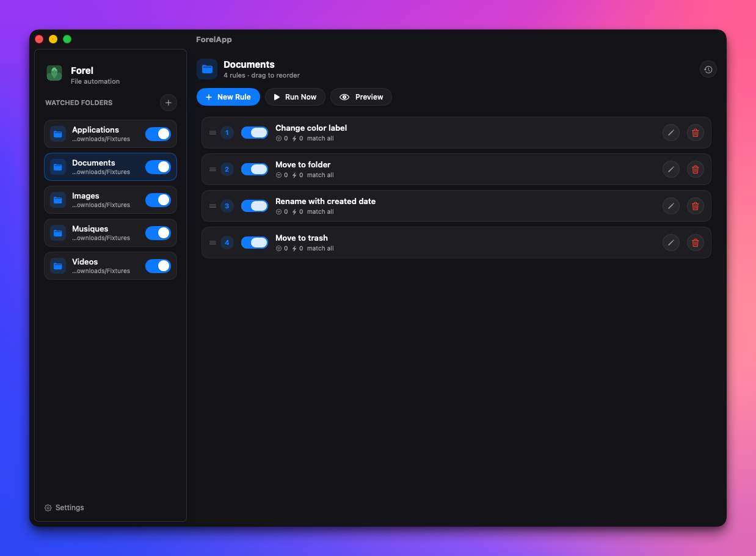Turn off the Musiques folder toggle
Screen dimensions: 756x556
[x=158, y=233]
